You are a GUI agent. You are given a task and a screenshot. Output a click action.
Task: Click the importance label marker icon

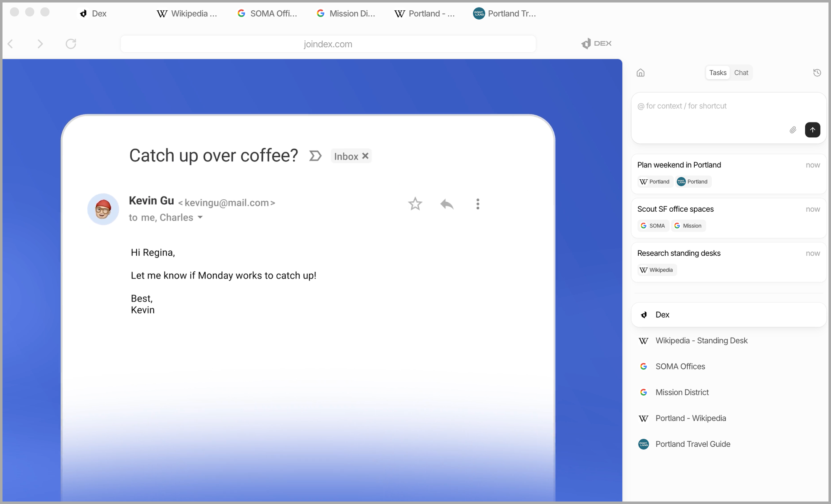click(x=315, y=156)
